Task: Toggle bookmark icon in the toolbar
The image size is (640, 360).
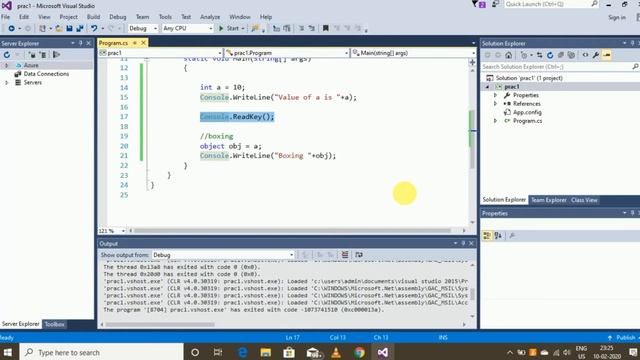Action: (325, 28)
